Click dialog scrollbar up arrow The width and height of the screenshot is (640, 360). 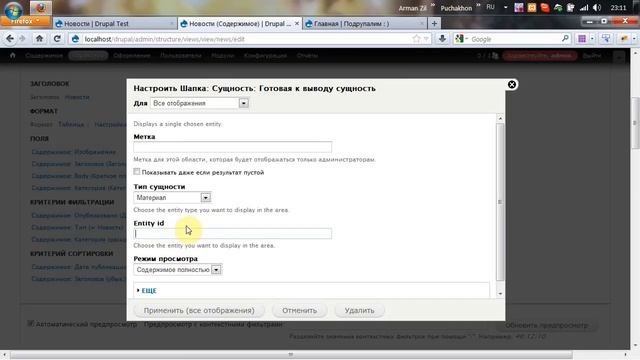pos(500,118)
